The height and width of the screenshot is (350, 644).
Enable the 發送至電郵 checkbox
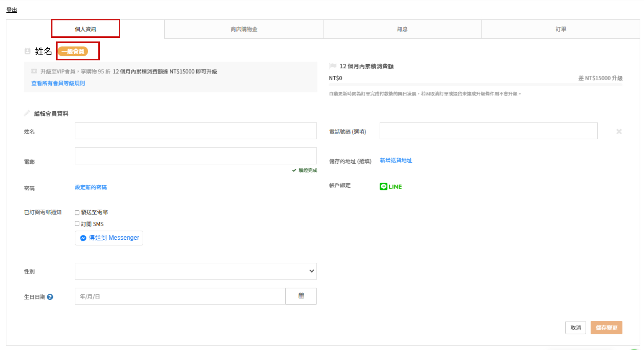click(x=77, y=212)
